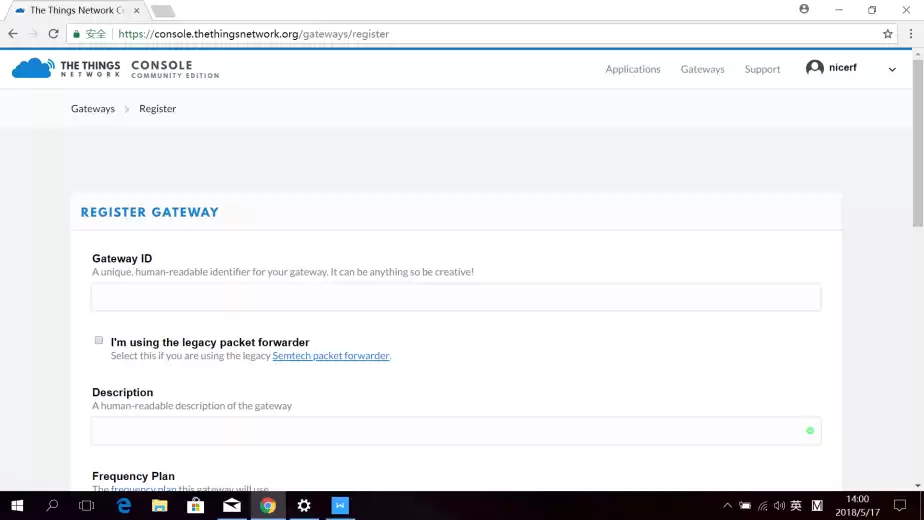Viewport: 924px width, 520px height.
Task: Open the Chrome three-dot menu
Action: click(910, 34)
